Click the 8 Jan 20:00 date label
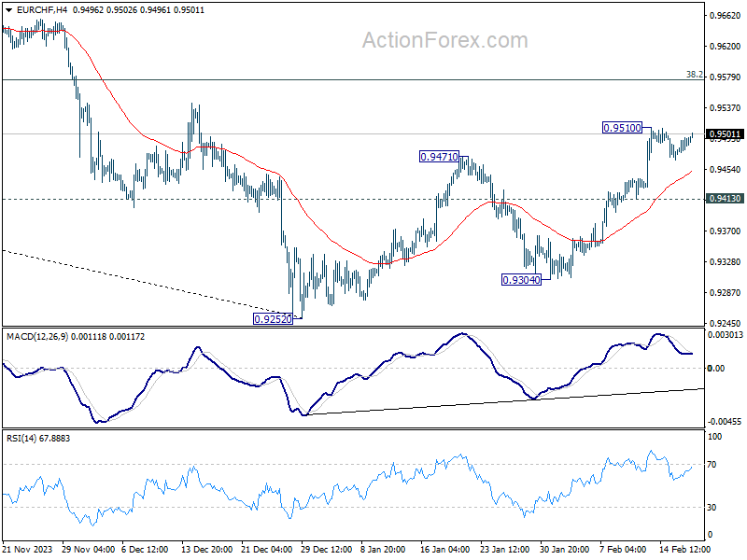This screenshot has height=560, width=747. coord(383,549)
